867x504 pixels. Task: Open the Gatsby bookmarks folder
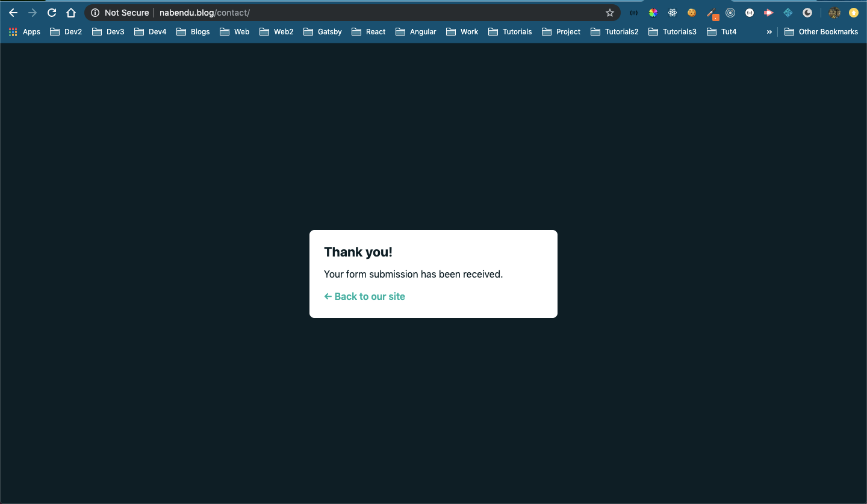click(323, 32)
